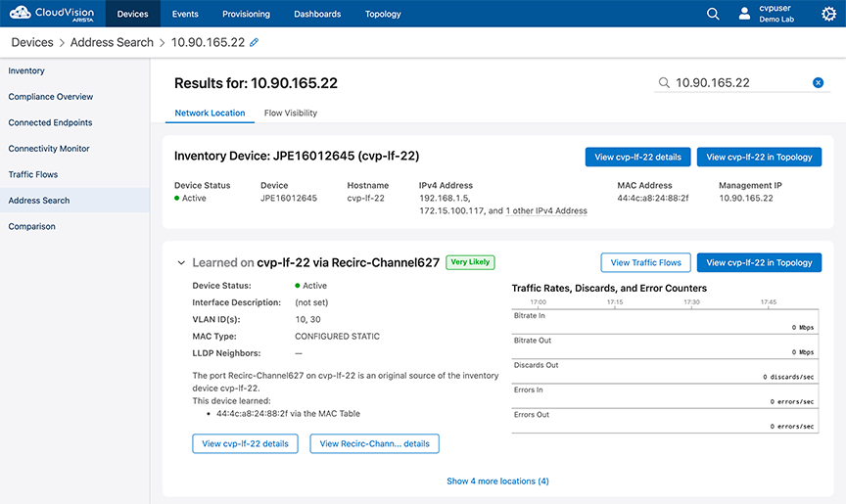The height and width of the screenshot is (504, 846).
Task: Click the device serial JPE16012645
Action: pos(289,198)
